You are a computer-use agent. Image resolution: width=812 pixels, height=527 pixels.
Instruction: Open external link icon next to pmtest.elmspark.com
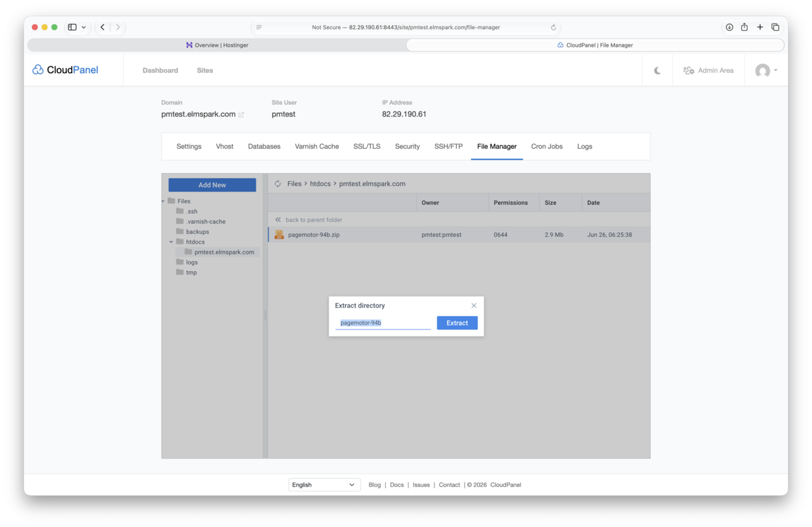pos(242,115)
